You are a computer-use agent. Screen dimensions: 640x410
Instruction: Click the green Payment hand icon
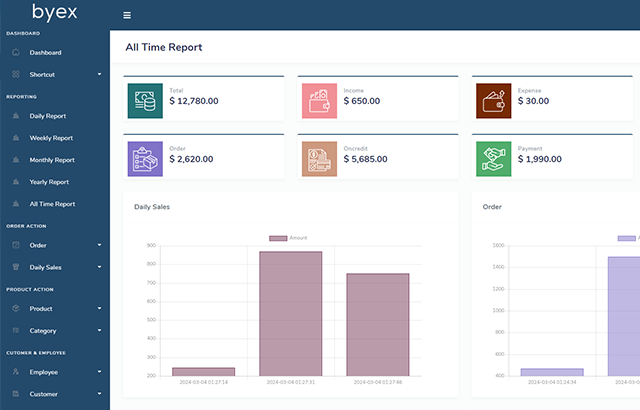(493, 158)
